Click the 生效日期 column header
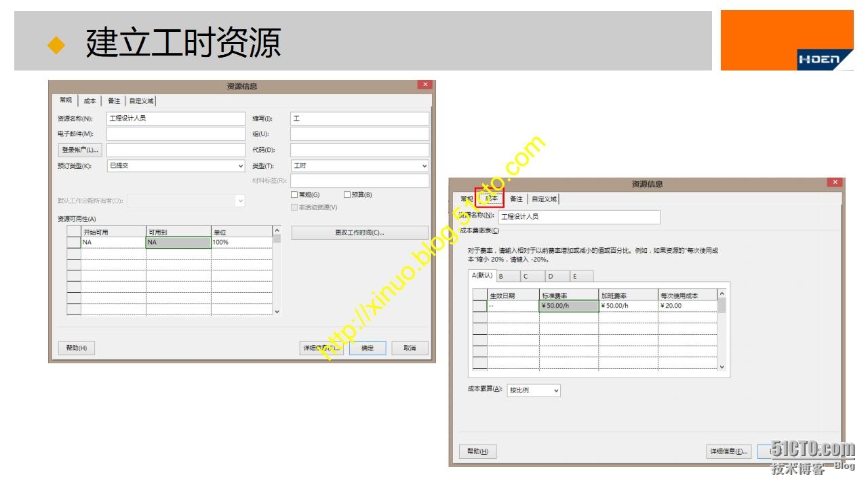Screen dimensions: 868x488 pos(513,296)
